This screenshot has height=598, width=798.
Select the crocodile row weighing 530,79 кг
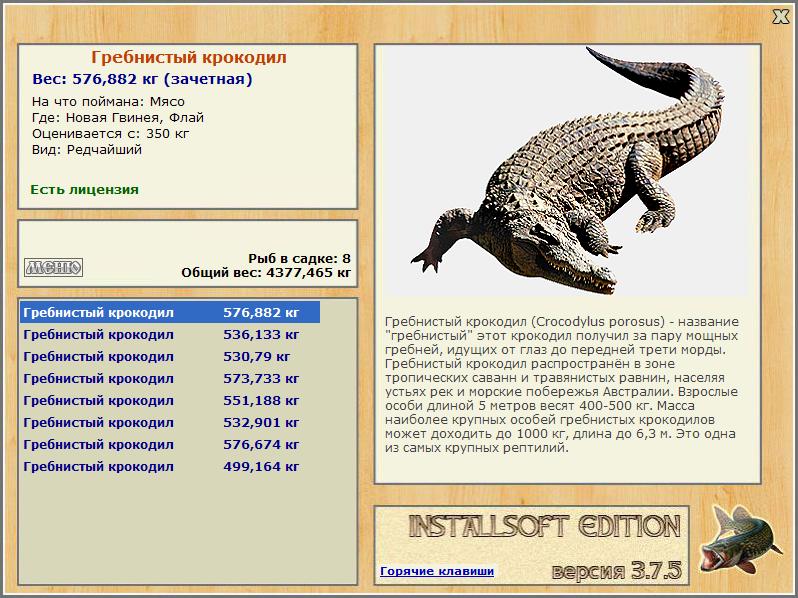click(170, 356)
